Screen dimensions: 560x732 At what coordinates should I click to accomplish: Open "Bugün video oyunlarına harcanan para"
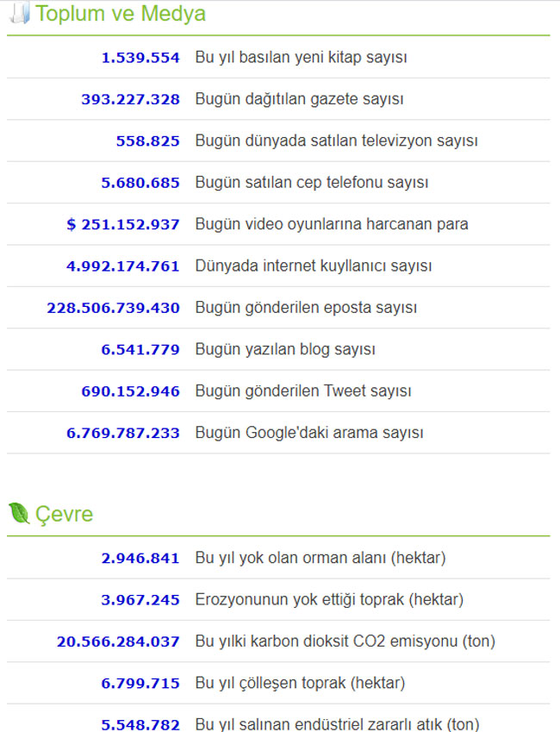332,224
